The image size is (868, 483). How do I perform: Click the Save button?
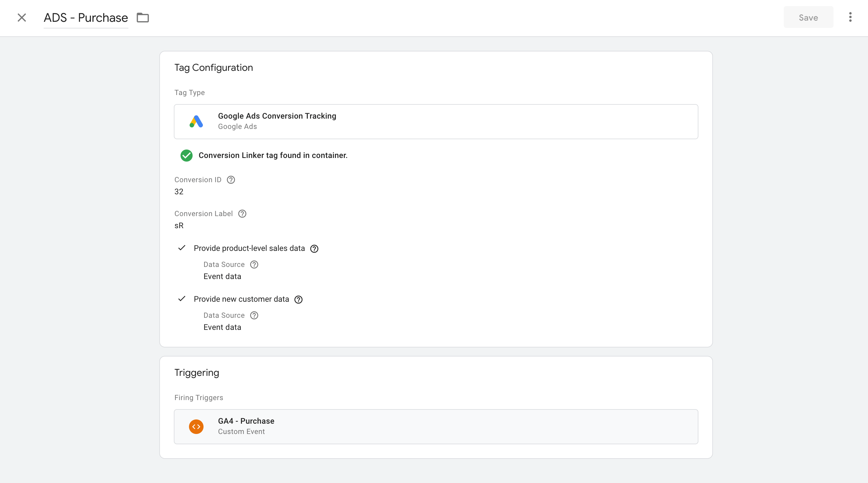(x=808, y=18)
